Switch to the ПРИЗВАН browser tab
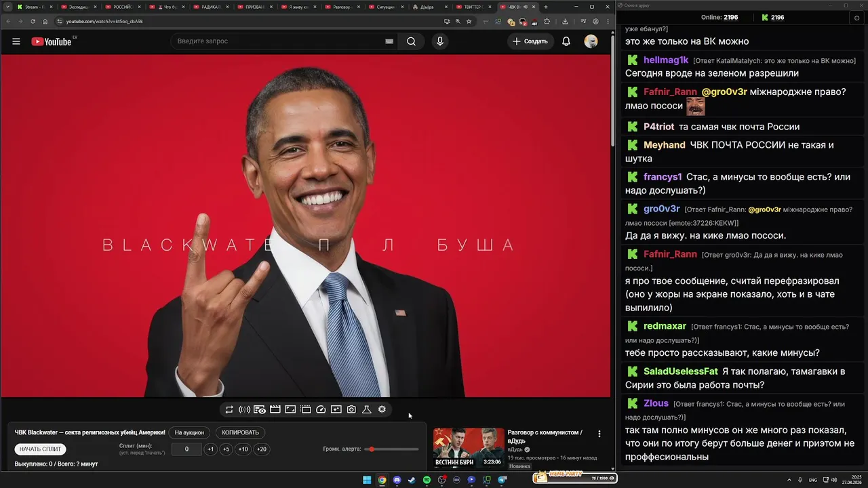The height and width of the screenshot is (488, 868). [254, 7]
